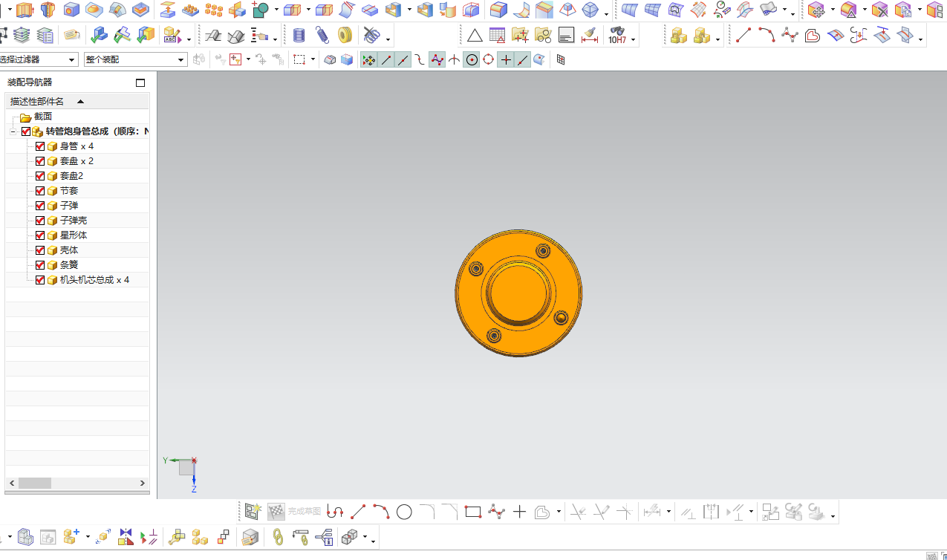Click the Hole feature icon
The width and height of the screenshot is (947, 560).
click(71, 10)
